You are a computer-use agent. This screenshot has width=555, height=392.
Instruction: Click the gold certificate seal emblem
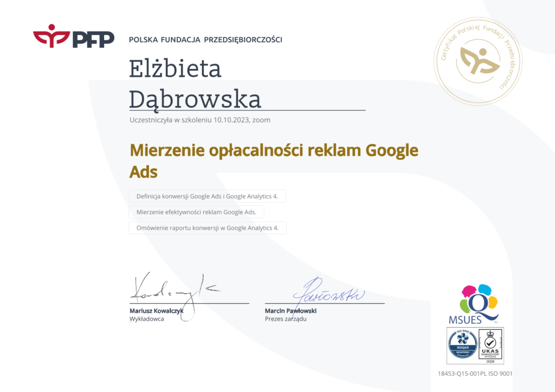(478, 61)
